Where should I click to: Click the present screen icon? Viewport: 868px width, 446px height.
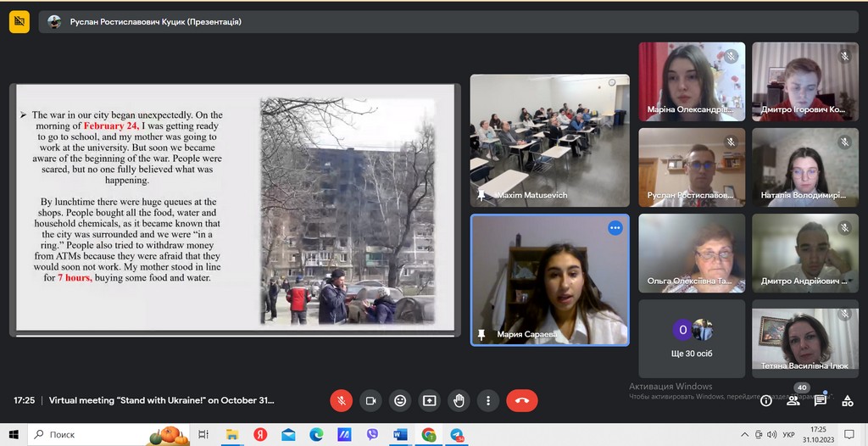coord(430,400)
